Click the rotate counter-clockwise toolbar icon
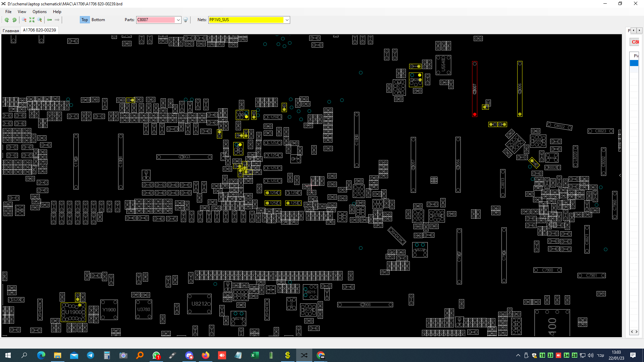Screen dimensions: 644x362 click(7, 20)
